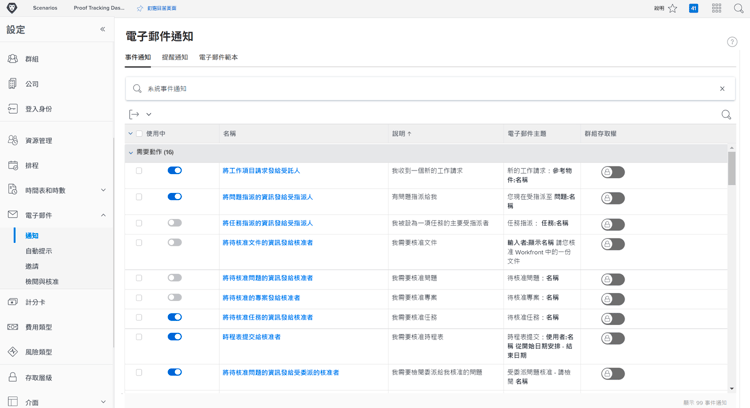Click the magnifier icon right of the toolbar
Viewport: 750px width, 408px height.
726,114
